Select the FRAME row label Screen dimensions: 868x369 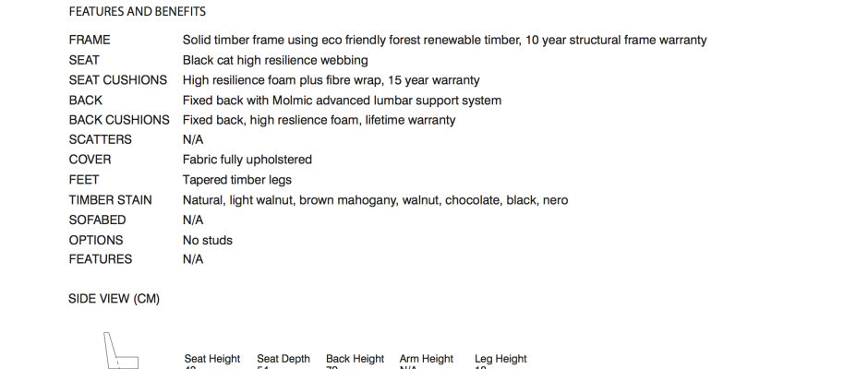click(x=90, y=41)
